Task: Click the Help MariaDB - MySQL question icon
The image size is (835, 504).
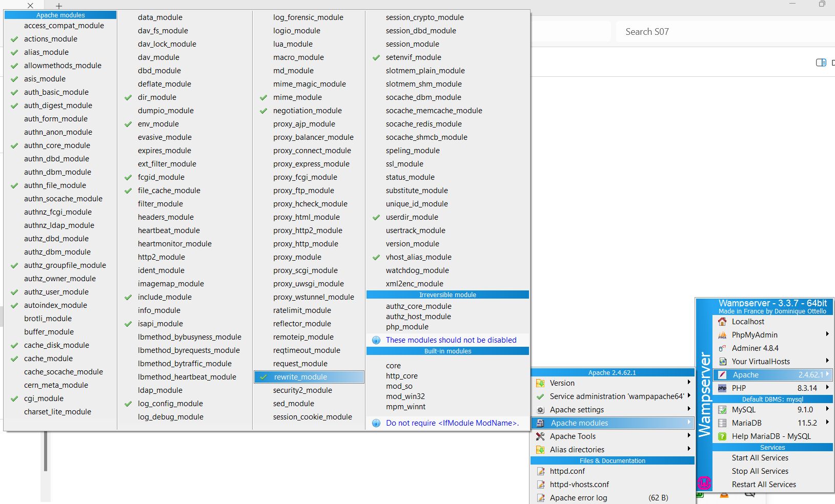Action: click(x=722, y=436)
